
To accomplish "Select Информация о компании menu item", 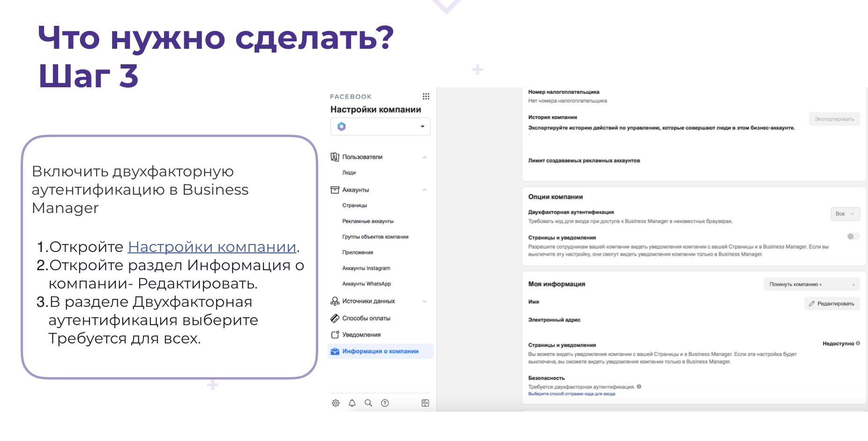I will pyautogui.click(x=380, y=351).
